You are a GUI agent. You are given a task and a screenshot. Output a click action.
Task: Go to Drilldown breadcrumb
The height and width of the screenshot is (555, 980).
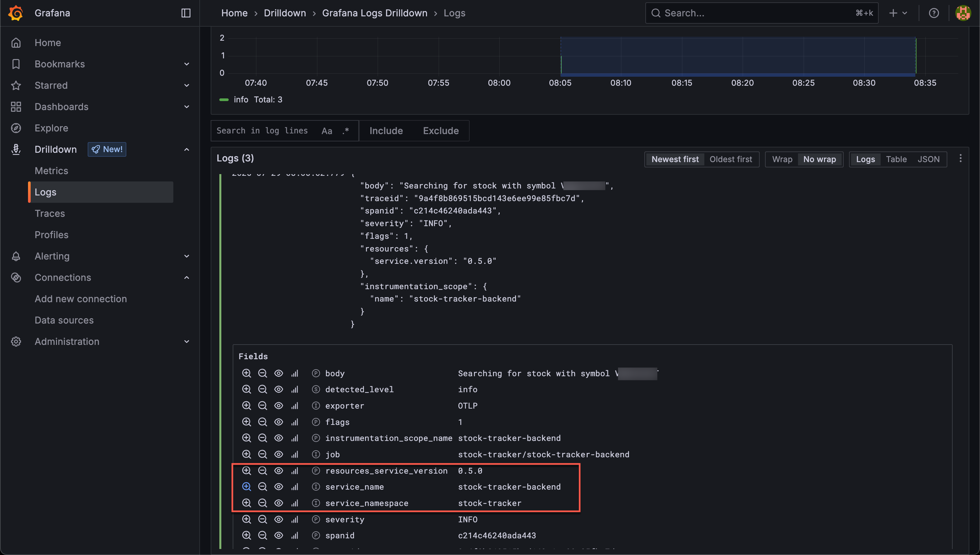point(285,13)
